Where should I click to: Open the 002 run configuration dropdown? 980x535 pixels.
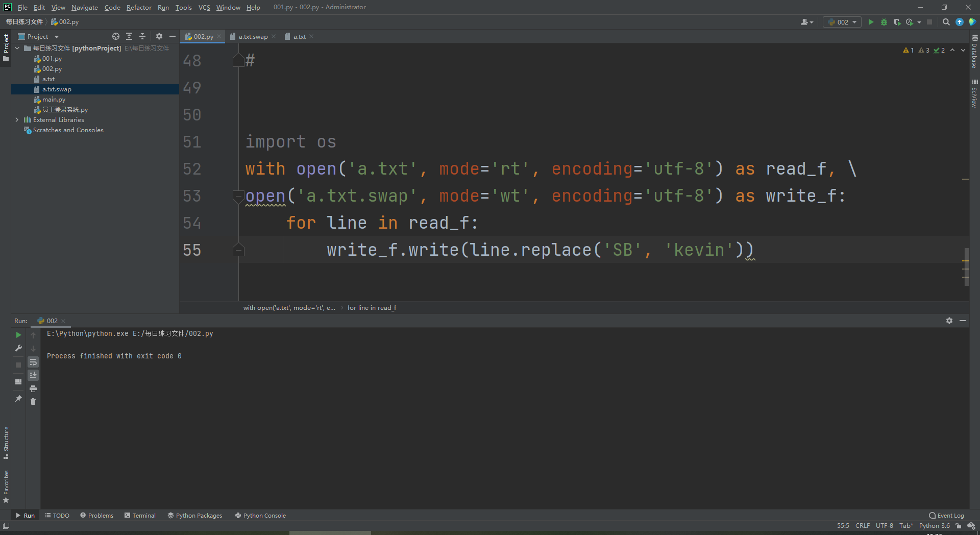pos(842,22)
